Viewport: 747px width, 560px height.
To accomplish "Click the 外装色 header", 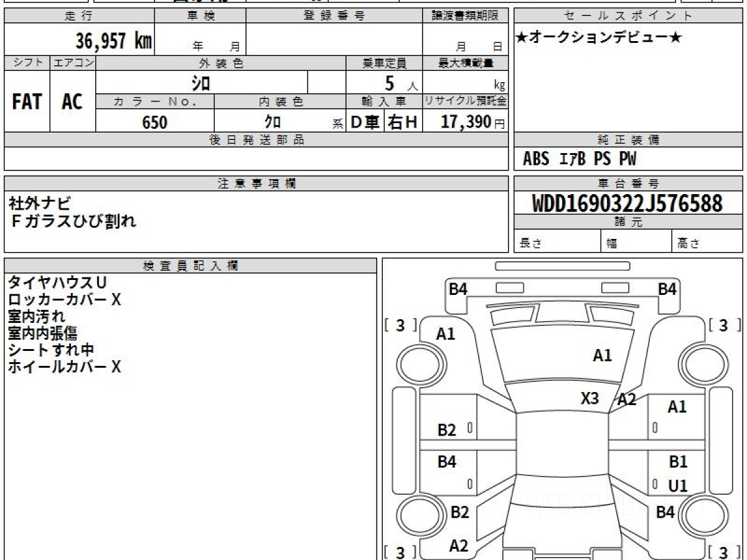I will click(221, 63).
